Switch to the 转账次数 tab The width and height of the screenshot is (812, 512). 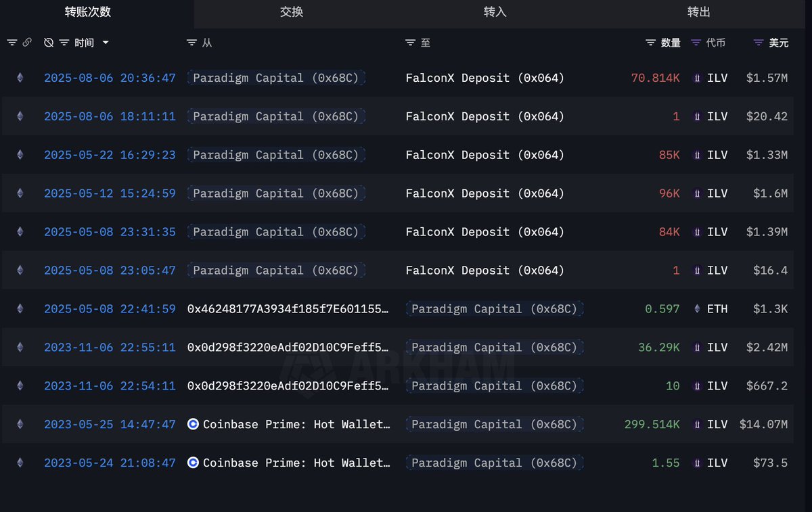(88, 12)
